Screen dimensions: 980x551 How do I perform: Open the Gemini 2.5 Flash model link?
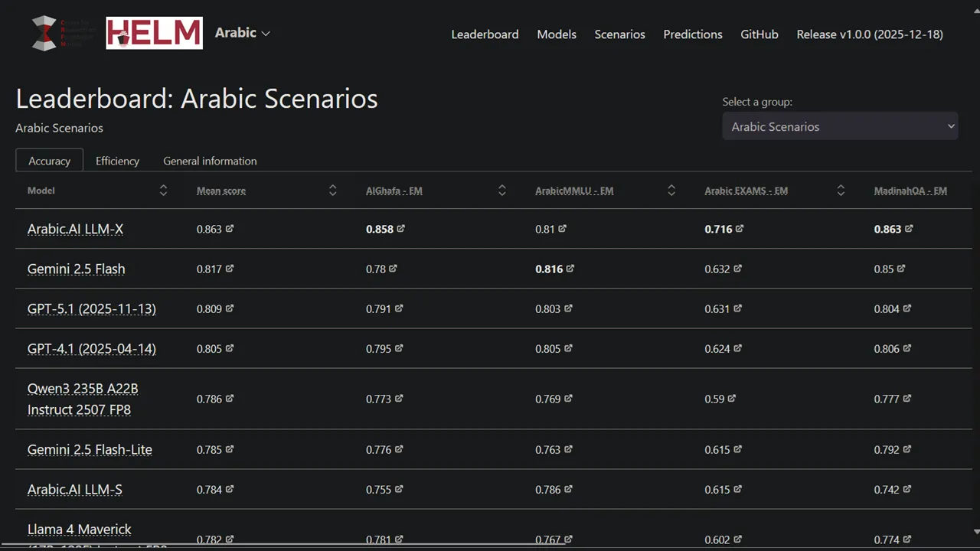(76, 269)
